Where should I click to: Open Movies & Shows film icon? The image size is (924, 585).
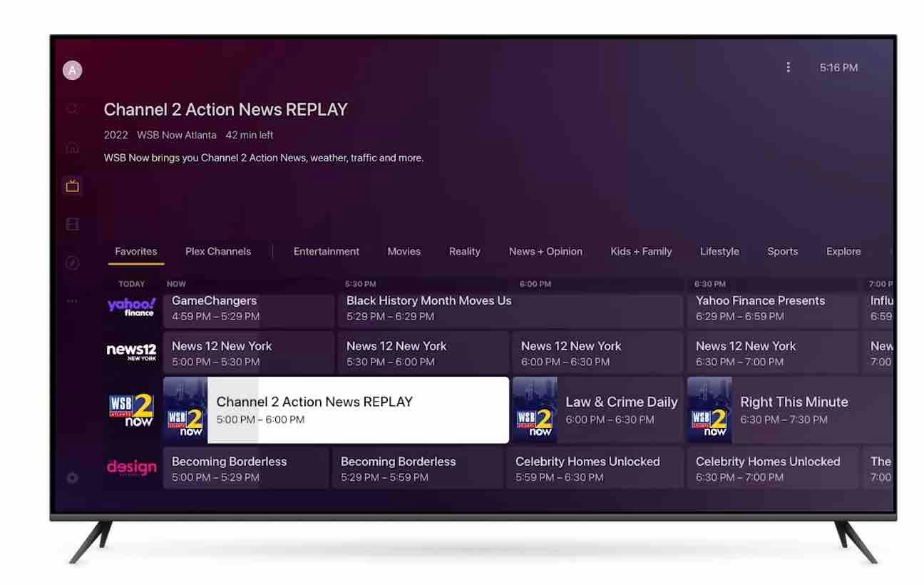coord(72,225)
